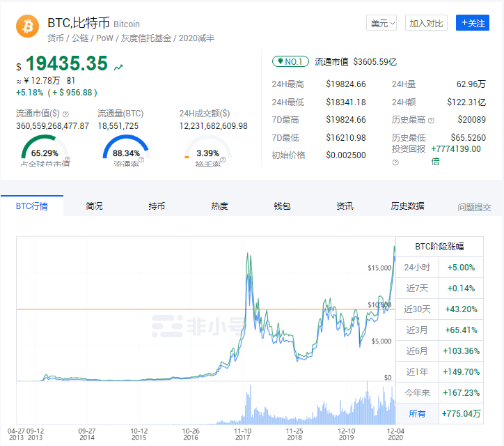Click the green price trend icon
This screenshot has width=504, height=446.
click(119, 67)
